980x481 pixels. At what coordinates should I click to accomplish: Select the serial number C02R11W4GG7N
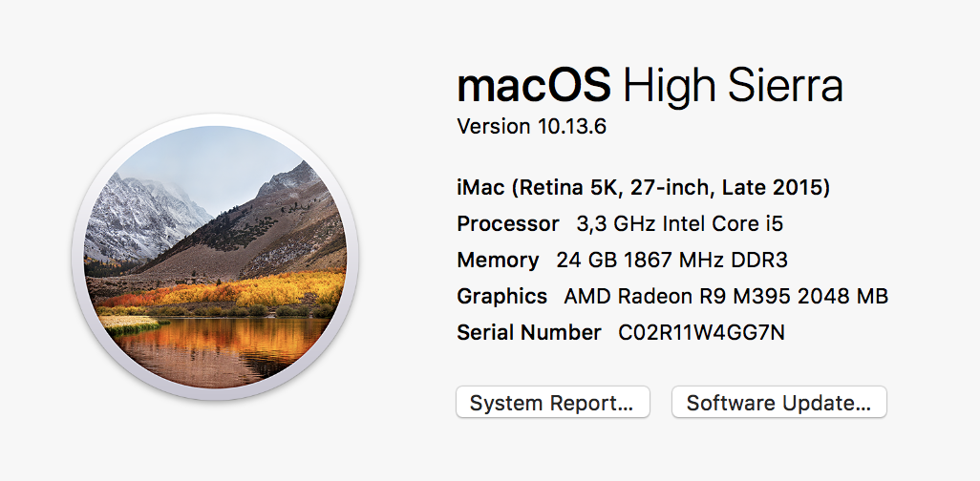(702, 333)
